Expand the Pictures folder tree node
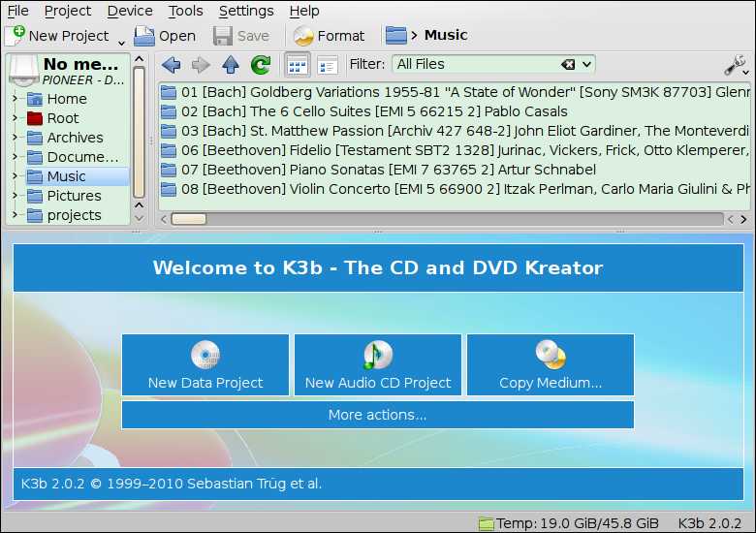This screenshot has height=533, width=756. click(15, 196)
